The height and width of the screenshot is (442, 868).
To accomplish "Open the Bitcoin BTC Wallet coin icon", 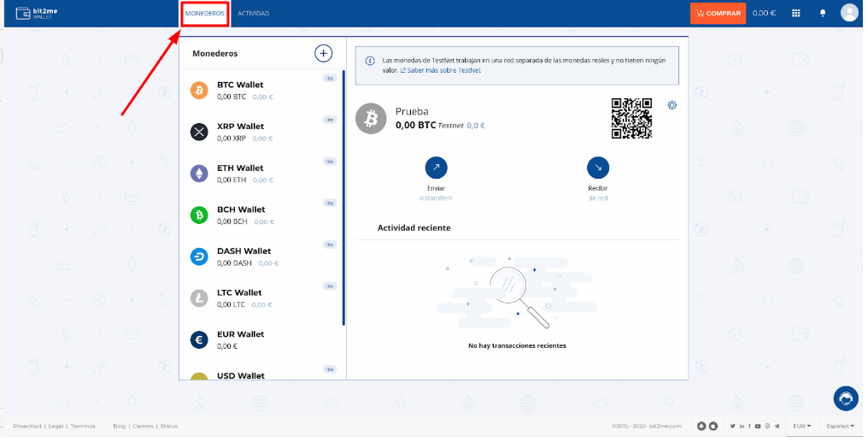I will pos(199,91).
